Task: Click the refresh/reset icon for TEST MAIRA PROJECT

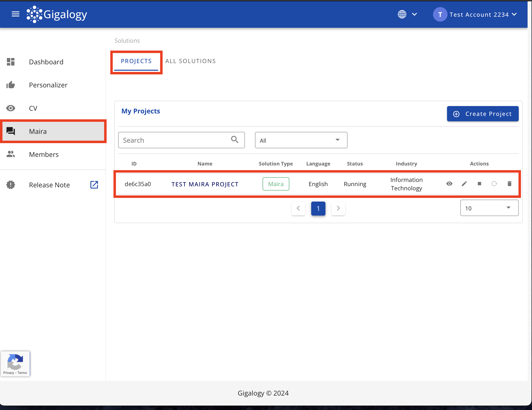Action: click(x=494, y=184)
